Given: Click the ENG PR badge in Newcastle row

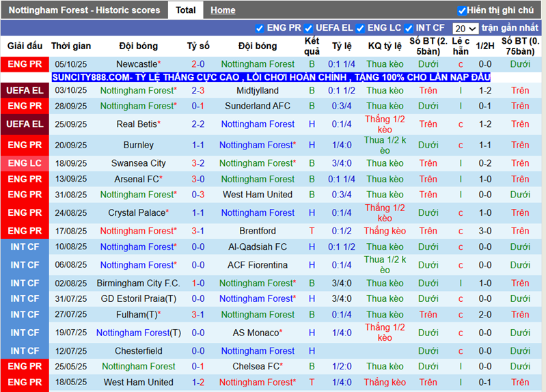Looking at the screenshot, I should (x=25, y=64).
